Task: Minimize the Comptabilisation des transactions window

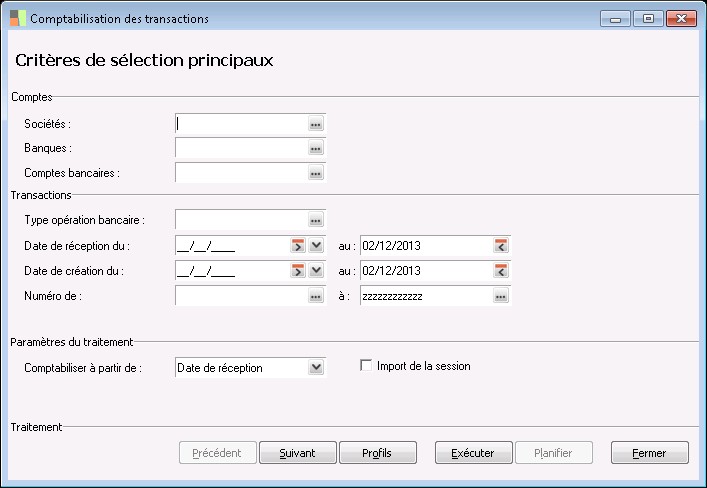Action: [x=615, y=19]
